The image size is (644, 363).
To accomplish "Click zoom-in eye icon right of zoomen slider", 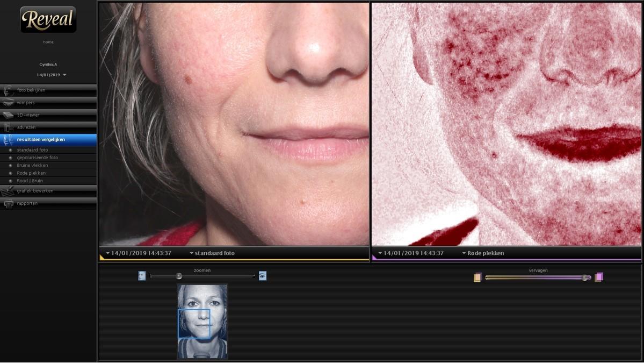I will click(262, 276).
